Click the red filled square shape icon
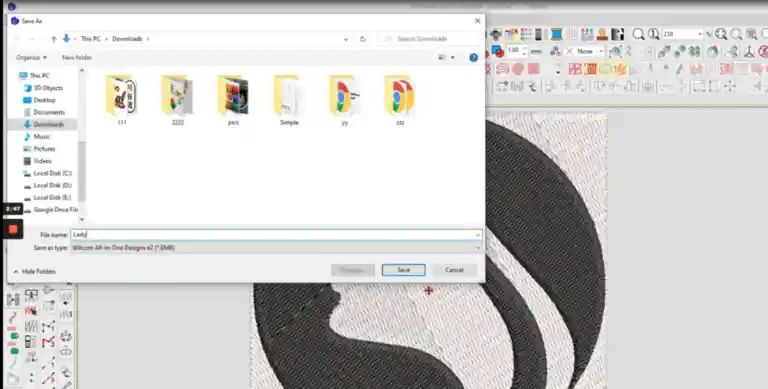This screenshot has width=768, height=389. point(533,69)
